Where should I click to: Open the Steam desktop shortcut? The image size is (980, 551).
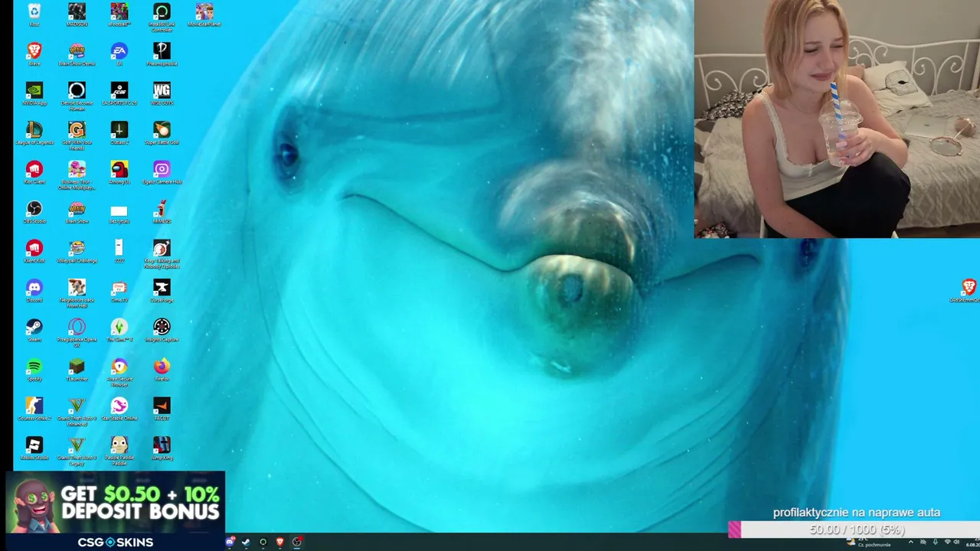coord(34,330)
